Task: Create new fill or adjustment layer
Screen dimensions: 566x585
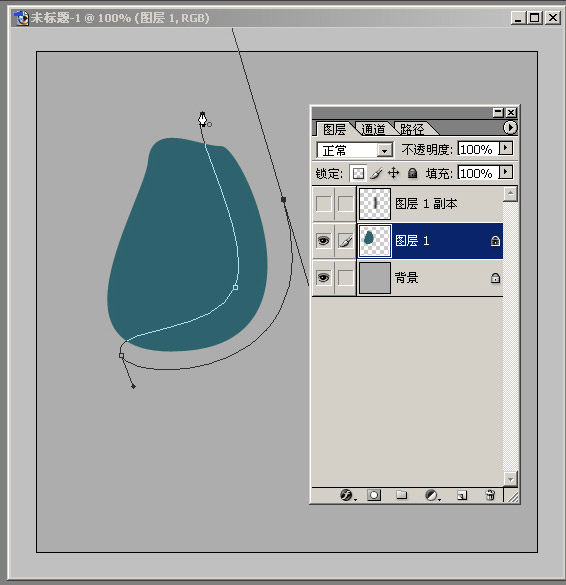Action: pos(432,495)
